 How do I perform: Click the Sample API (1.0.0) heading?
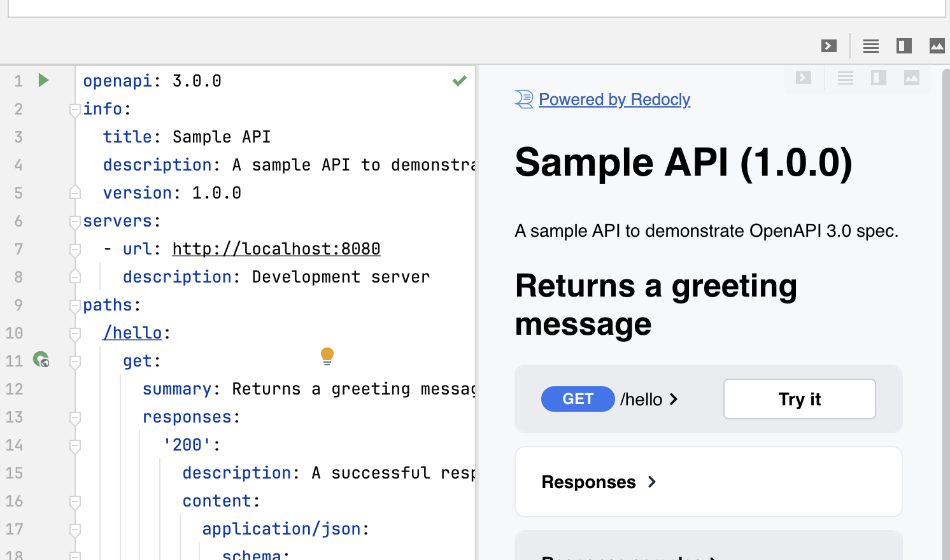683,162
